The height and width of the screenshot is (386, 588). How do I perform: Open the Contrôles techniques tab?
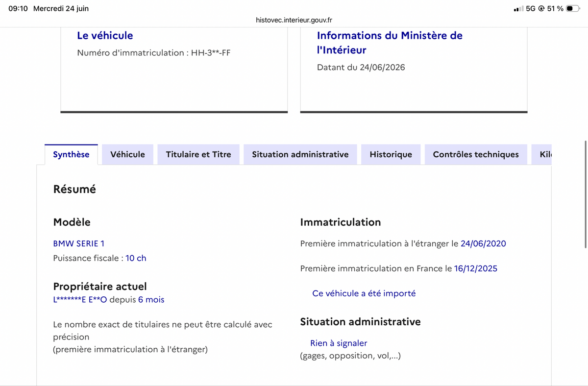476,154
